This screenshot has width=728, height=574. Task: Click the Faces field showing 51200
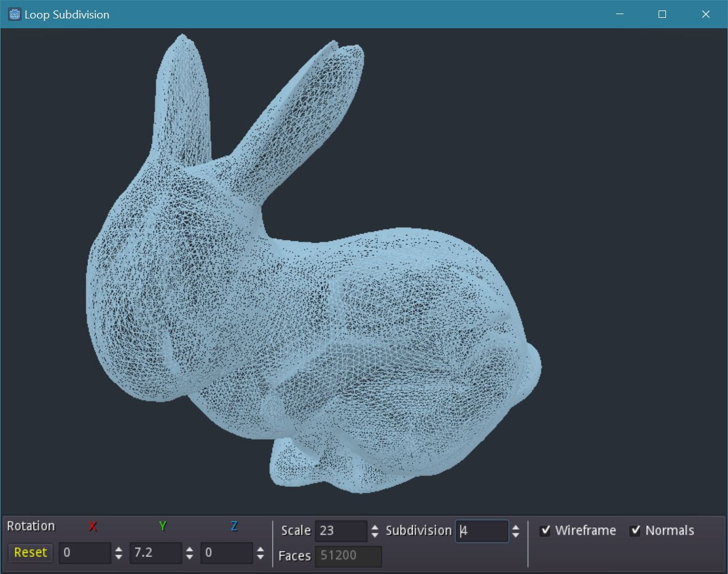tap(349, 556)
